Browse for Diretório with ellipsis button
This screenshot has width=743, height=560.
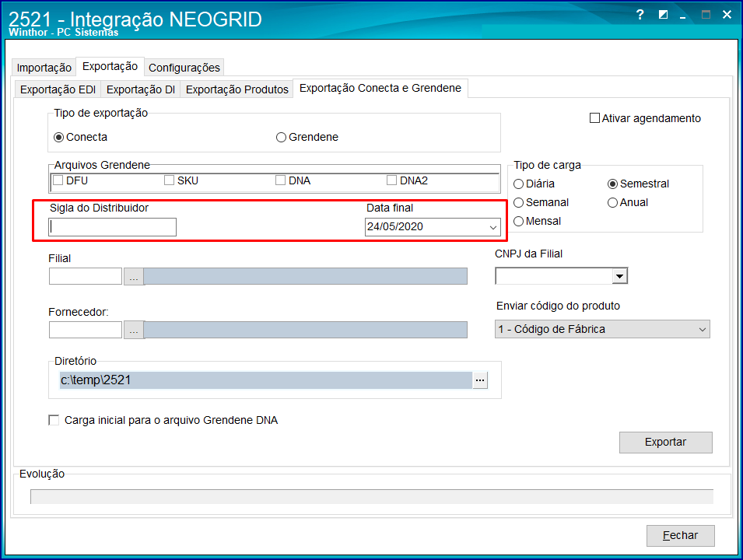(480, 380)
